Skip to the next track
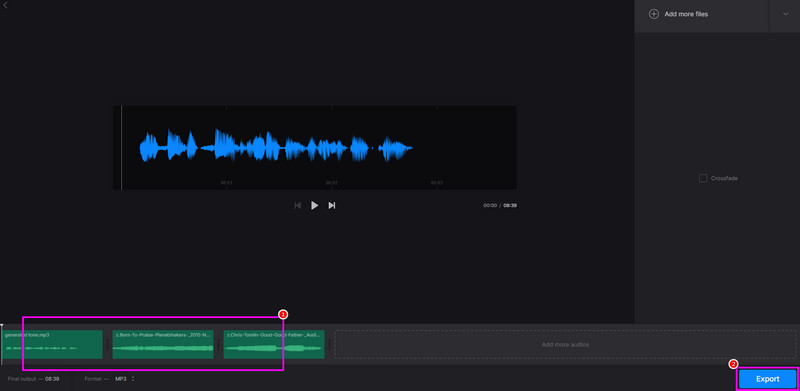 coord(332,205)
